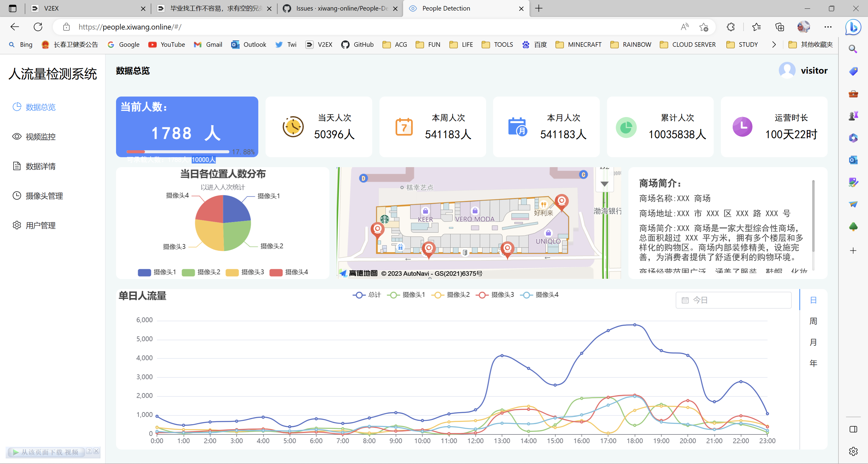This screenshot has width=868, height=464.
Task: Switch to the 周 tab for weekly view
Action: pos(813,321)
